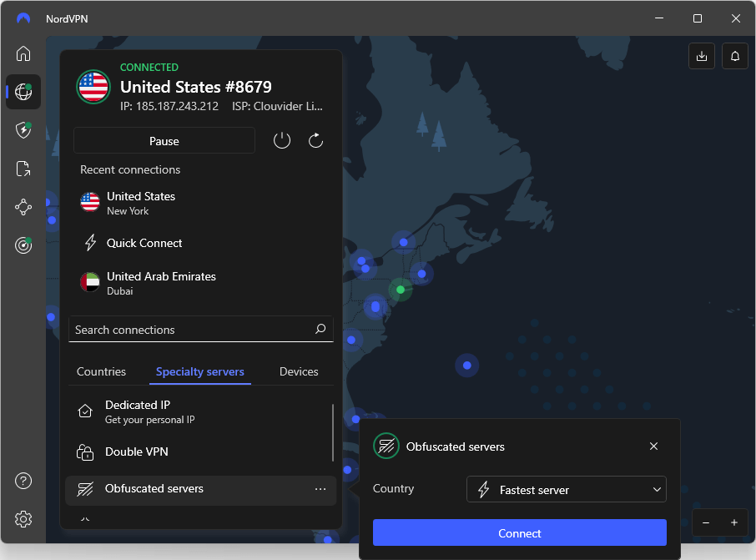Image resolution: width=756 pixels, height=560 pixels.
Task: Maximize the NordVPN window
Action: (x=698, y=18)
